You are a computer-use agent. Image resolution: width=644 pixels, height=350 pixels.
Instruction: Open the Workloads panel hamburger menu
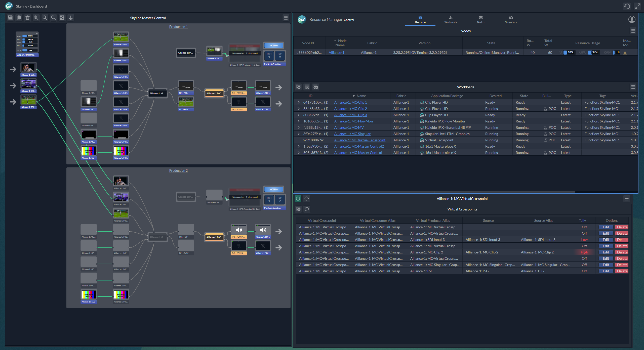(x=633, y=87)
